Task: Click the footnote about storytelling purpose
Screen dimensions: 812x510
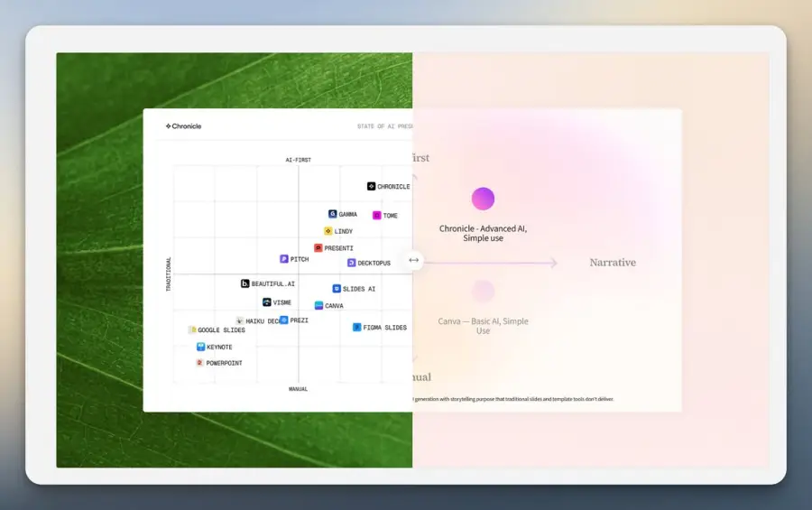Action: [x=513, y=399]
